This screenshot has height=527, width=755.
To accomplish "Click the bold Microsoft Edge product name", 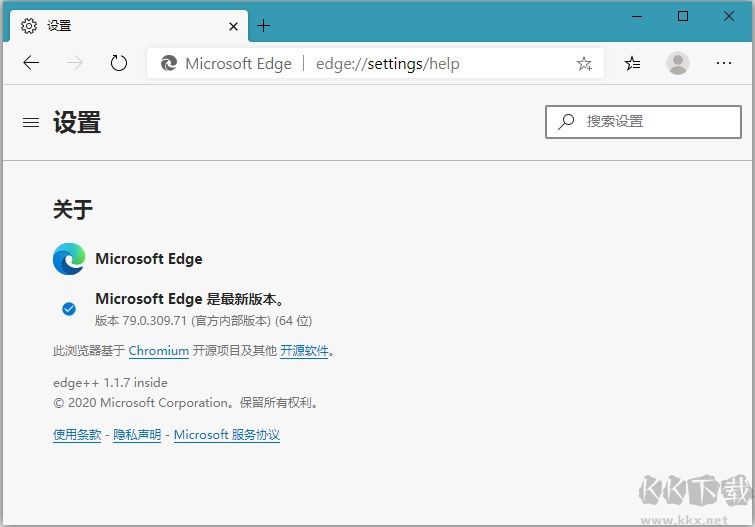I will (x=149, y=259).
